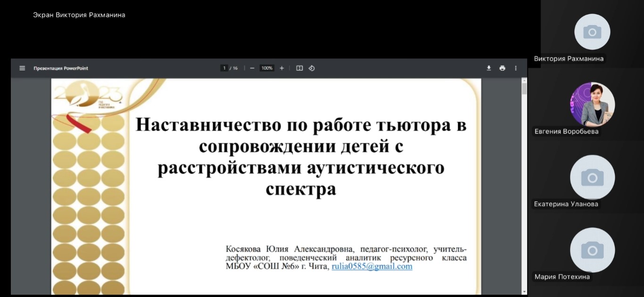Open the rulia0585@gmail.com email link
The height and width of the screenshot is (297, 644).
(x=372, y=266)
